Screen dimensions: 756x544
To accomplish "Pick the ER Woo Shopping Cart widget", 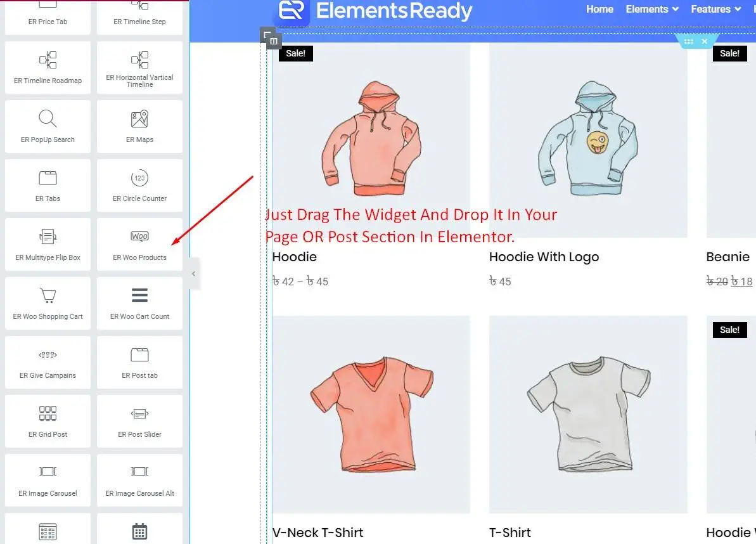I will [48, 303].
